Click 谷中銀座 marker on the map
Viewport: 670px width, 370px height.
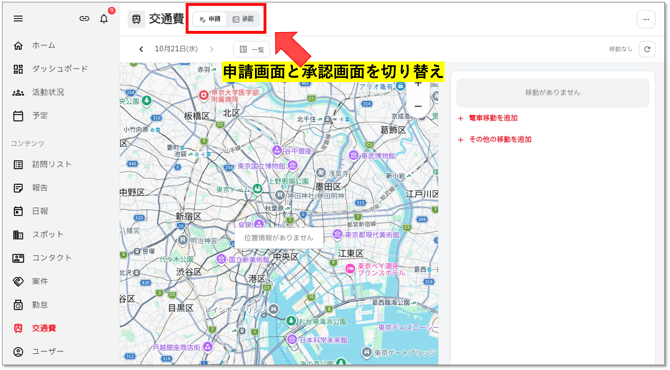click(277, 150)
